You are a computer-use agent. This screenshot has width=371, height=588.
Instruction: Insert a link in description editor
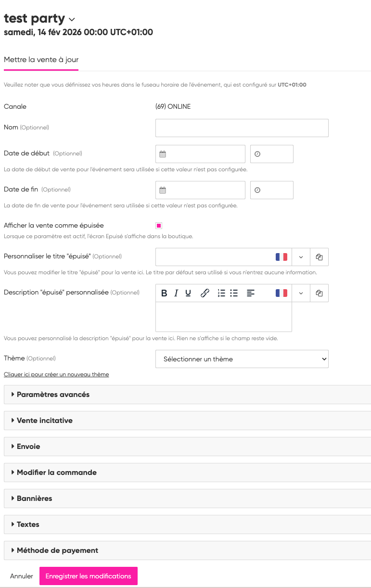tap(205, 293)
